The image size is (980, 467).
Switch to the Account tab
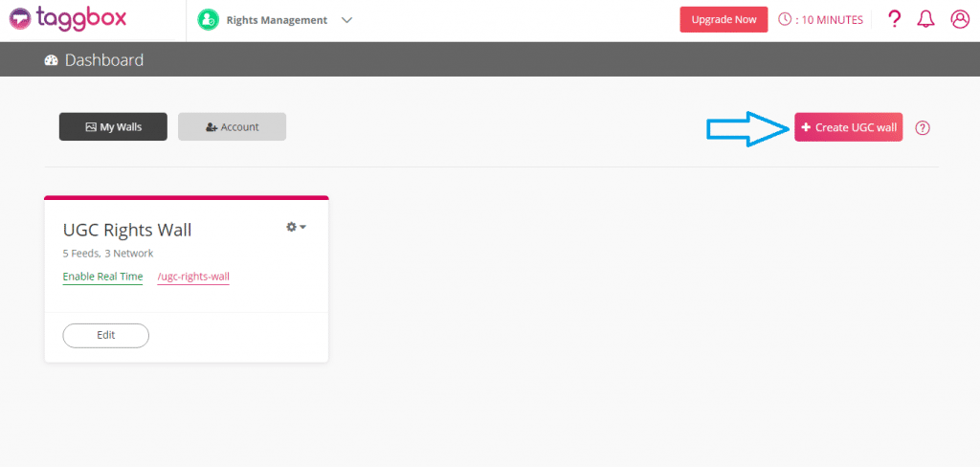[x=232, y=127]
